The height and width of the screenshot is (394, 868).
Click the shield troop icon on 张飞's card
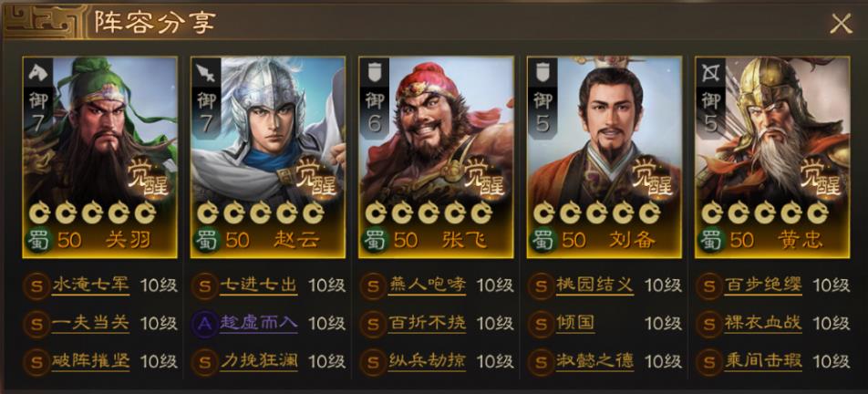coord(374,71)
